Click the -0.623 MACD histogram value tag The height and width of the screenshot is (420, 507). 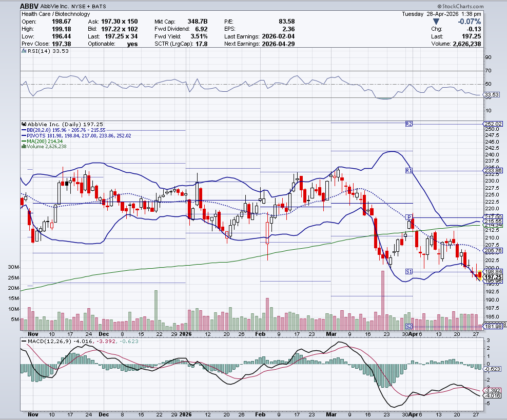[x=493, y=369]
